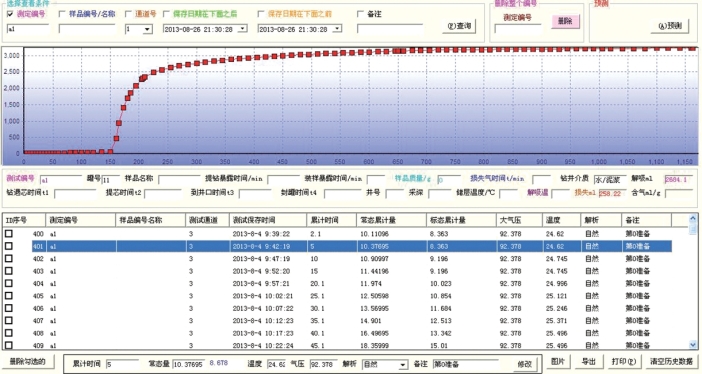
Task: Select the row saved at 2013-8-4 9:47:19
Action: 338,258
